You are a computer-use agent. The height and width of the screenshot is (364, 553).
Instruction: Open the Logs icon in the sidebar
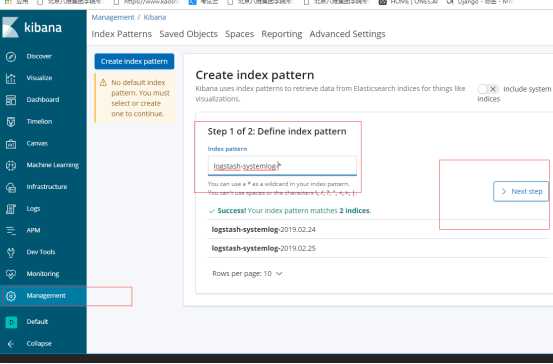point(11,209)
